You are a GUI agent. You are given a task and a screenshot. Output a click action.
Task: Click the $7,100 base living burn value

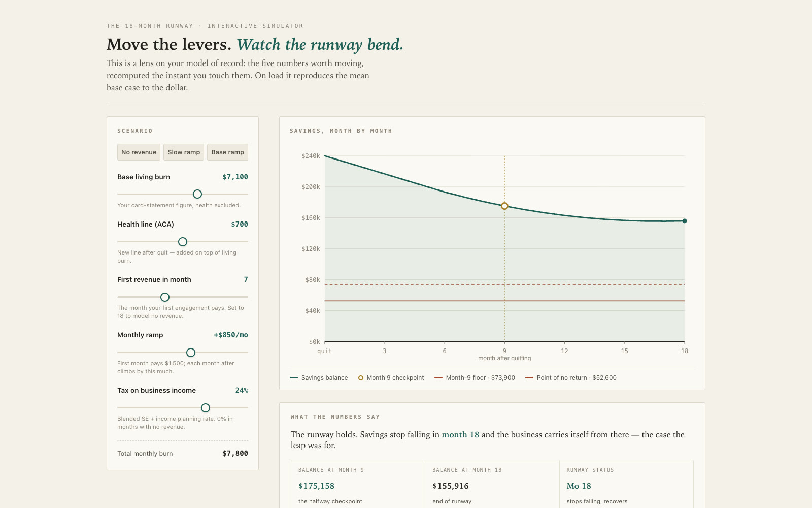[x=235, y=177]
